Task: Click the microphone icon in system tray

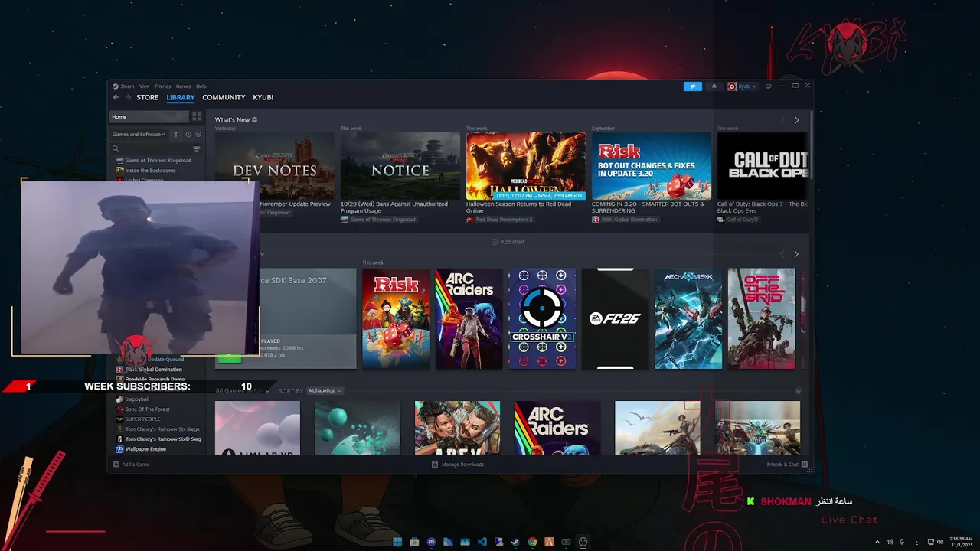Action: (902, 542)
